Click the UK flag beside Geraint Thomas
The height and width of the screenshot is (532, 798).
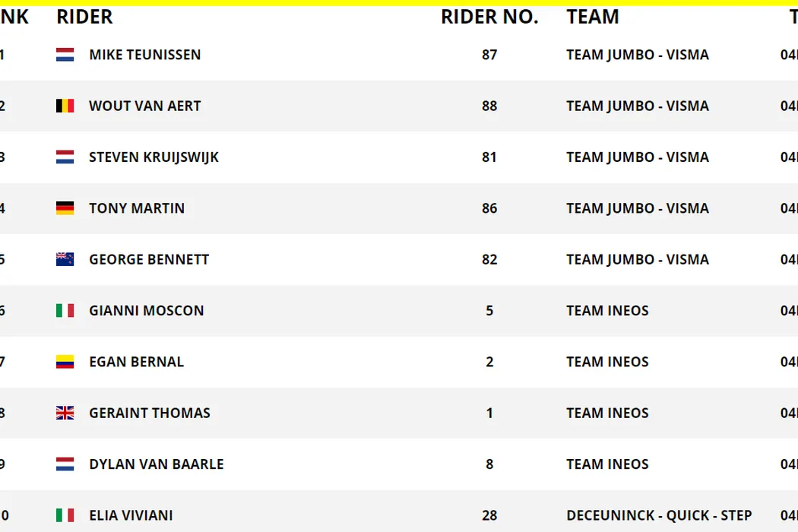[65, 413]
